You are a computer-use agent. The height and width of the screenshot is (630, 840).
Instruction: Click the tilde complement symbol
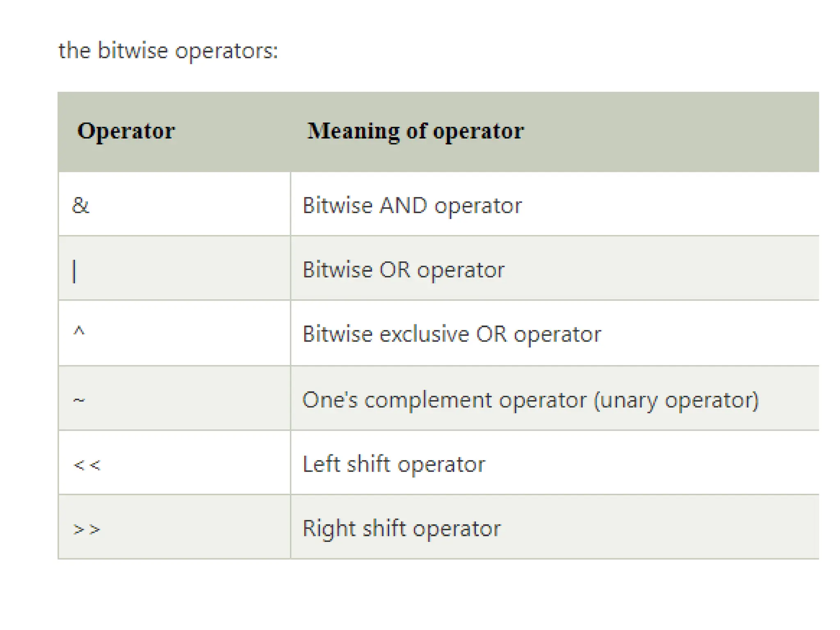click(x=79, y=400)
